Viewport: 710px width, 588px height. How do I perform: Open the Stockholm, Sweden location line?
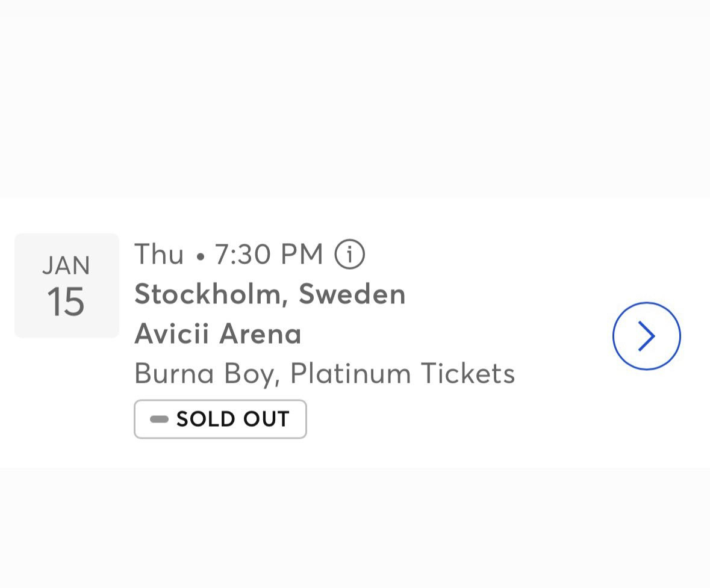pos(270,294)
